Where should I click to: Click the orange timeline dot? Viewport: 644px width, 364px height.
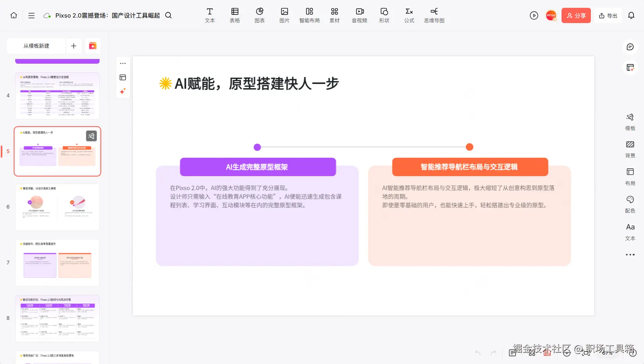470,147
